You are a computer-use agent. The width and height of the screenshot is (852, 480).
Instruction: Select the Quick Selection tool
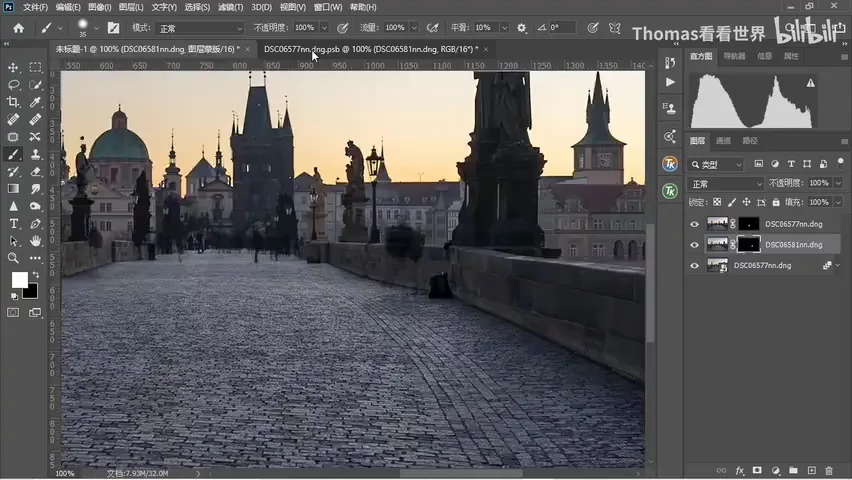pyautogui.click(x=35, y=85)
